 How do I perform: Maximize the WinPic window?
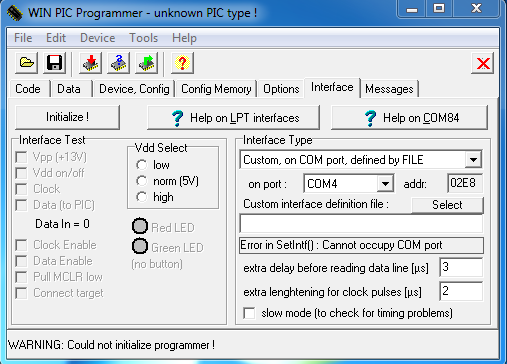(439, 9)
